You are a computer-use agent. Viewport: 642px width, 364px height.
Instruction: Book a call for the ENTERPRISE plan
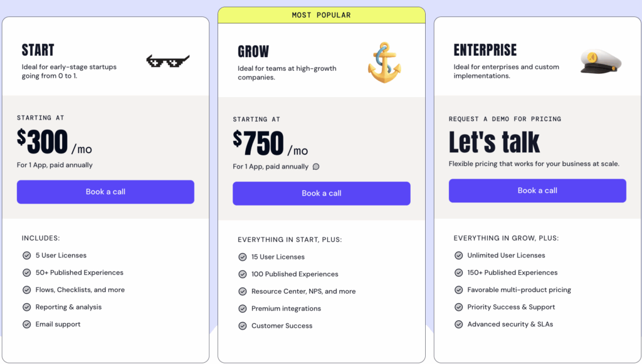coord(537,190)
